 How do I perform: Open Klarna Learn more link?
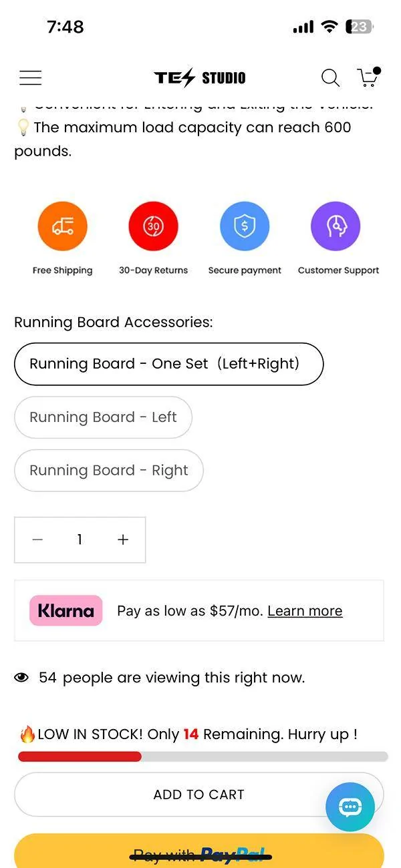pyautogui.click(x=305, y=611)
